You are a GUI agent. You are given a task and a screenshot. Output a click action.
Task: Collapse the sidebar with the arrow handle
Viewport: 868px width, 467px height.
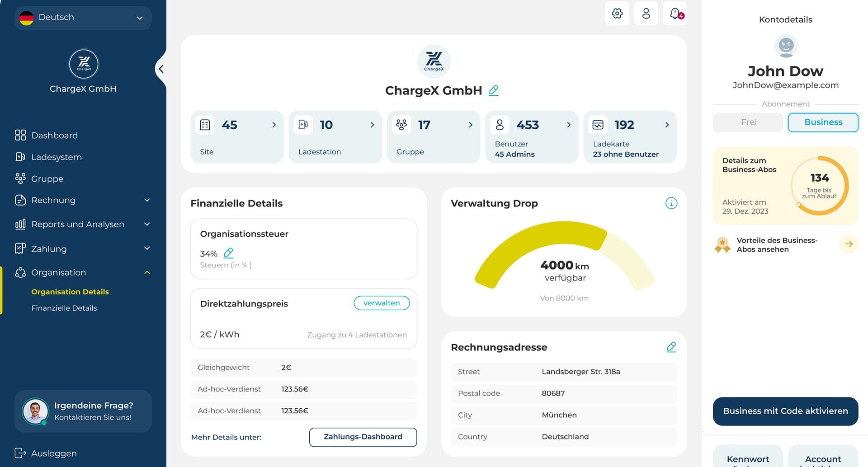point(160,69)
